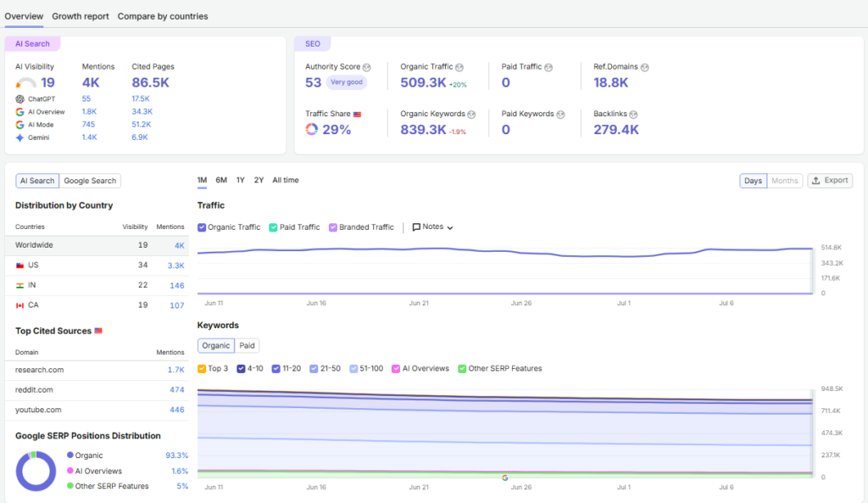Select the Worldwide country row

click(x=97, y=245)
